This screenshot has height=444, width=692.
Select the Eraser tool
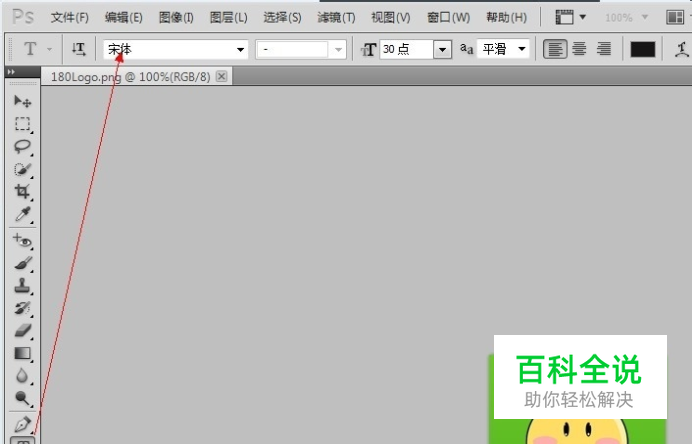[x=22, y=330]
